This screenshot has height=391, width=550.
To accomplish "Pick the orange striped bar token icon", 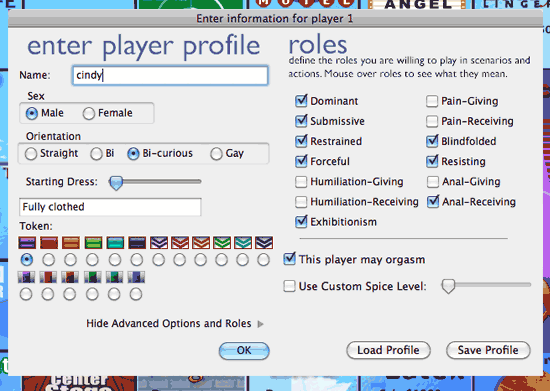I will 71,243.
